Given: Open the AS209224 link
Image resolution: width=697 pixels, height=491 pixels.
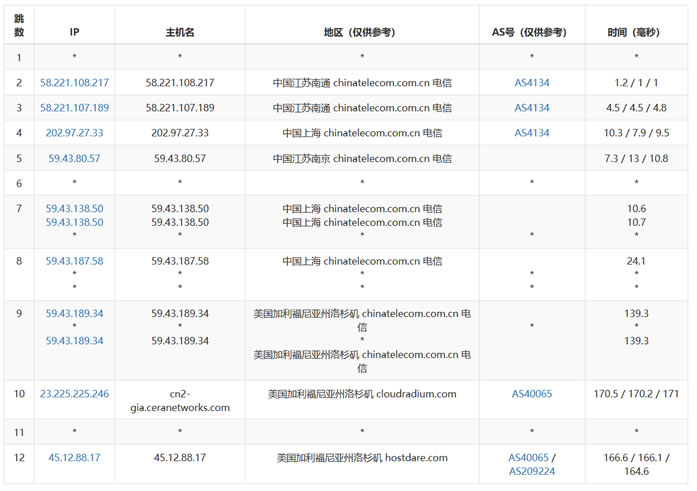Looking at the screenshot, I should (532, 472).
